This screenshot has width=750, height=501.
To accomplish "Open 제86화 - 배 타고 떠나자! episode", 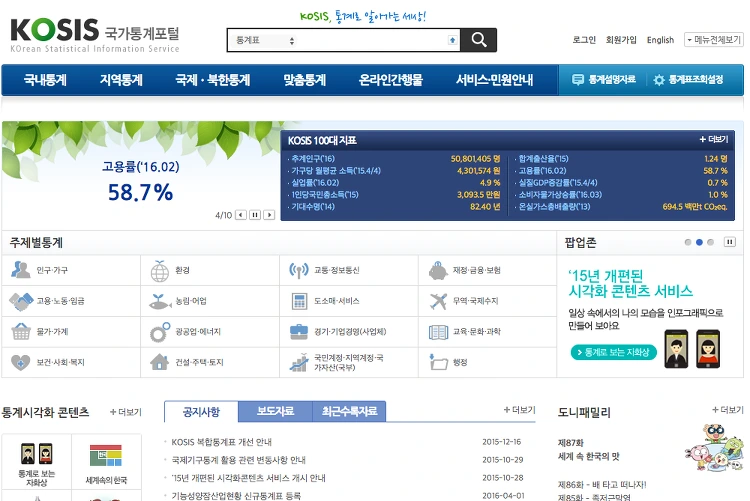I will pos(602,485).
